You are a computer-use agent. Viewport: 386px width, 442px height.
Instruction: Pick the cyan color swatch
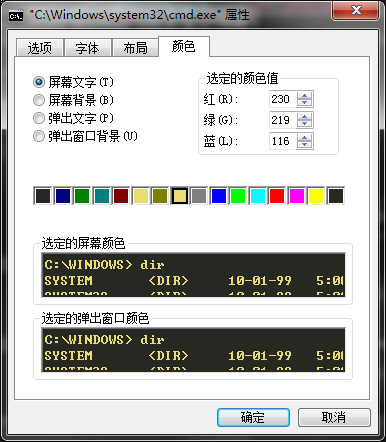click(258, 196)
